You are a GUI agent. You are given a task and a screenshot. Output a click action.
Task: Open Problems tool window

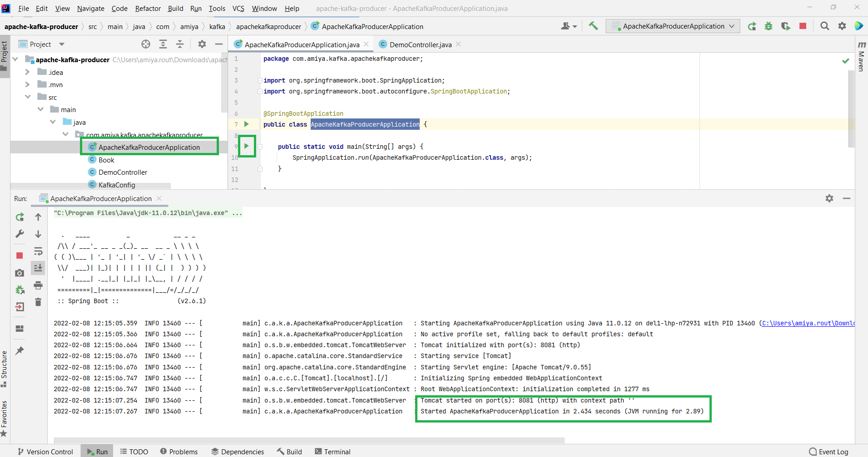[179, 452]
